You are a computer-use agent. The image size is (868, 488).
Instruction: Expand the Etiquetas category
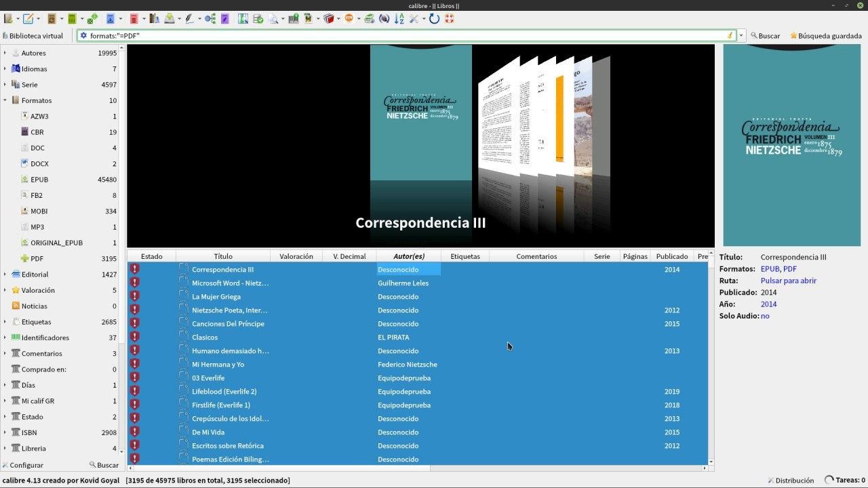[x=5, y=322]
